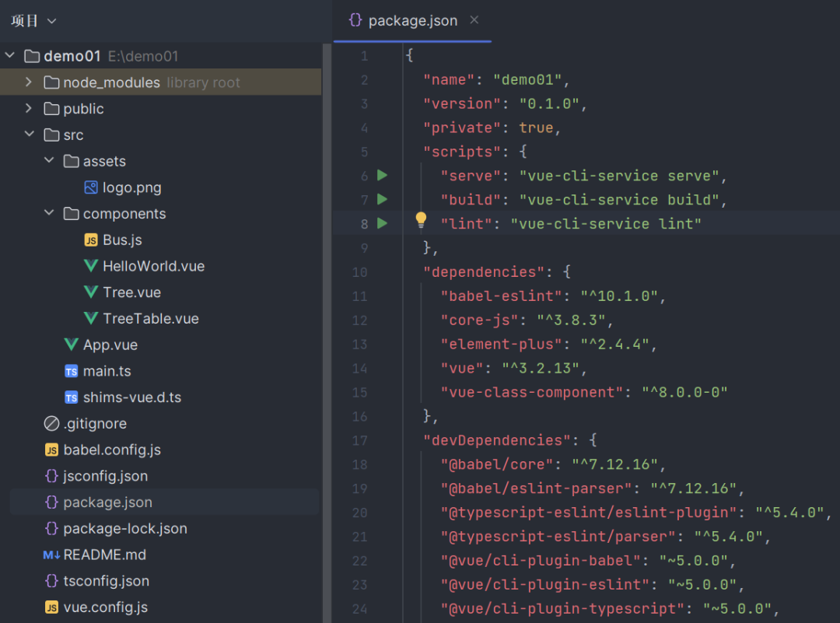840x623 pixels.
Task: Open the .gitignore file
Action: pyautogui.click(x=95, y=424)
